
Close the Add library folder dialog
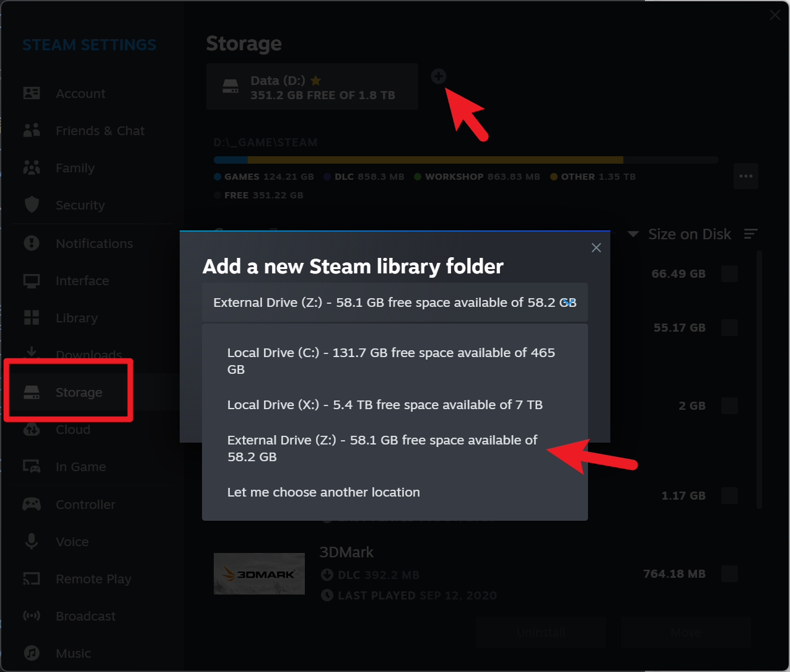(596, 248)
